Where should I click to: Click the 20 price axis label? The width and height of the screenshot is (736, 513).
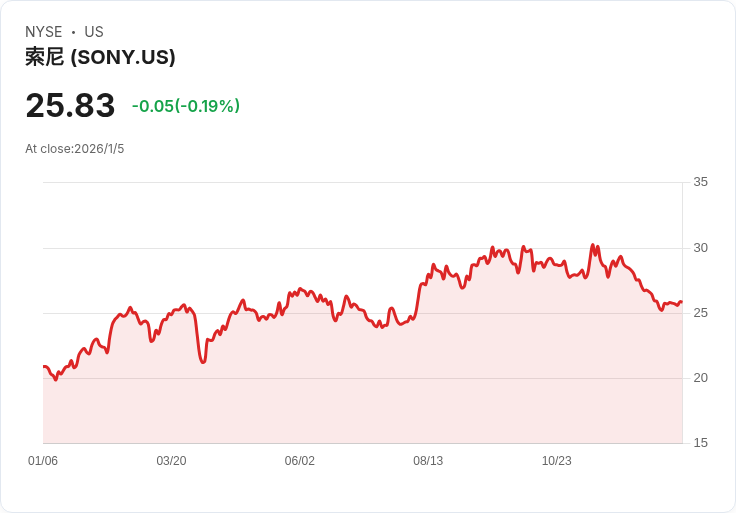pos(701,378)
